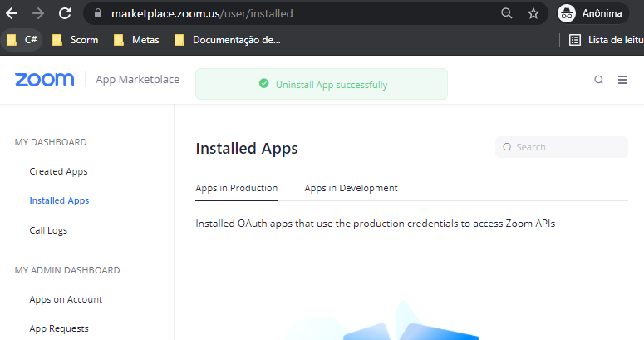Click 'Uninstall App successfully' notification text

tap(332, 85)
